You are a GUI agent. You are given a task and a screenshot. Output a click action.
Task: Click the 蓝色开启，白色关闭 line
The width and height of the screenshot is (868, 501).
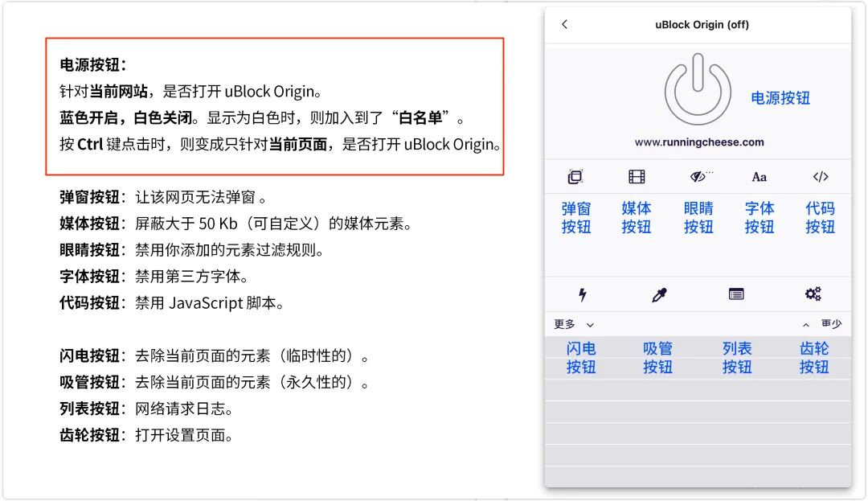tap(262, 118)
